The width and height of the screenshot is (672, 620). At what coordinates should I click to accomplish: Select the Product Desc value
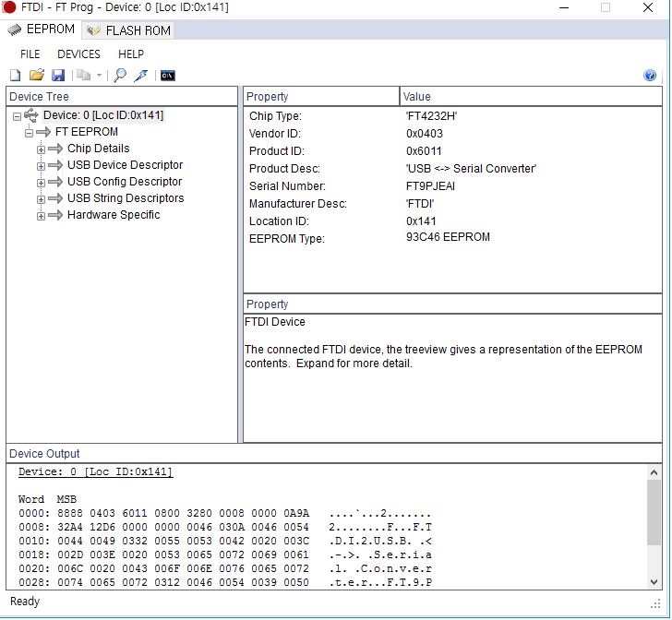click(x=471, y=169)
